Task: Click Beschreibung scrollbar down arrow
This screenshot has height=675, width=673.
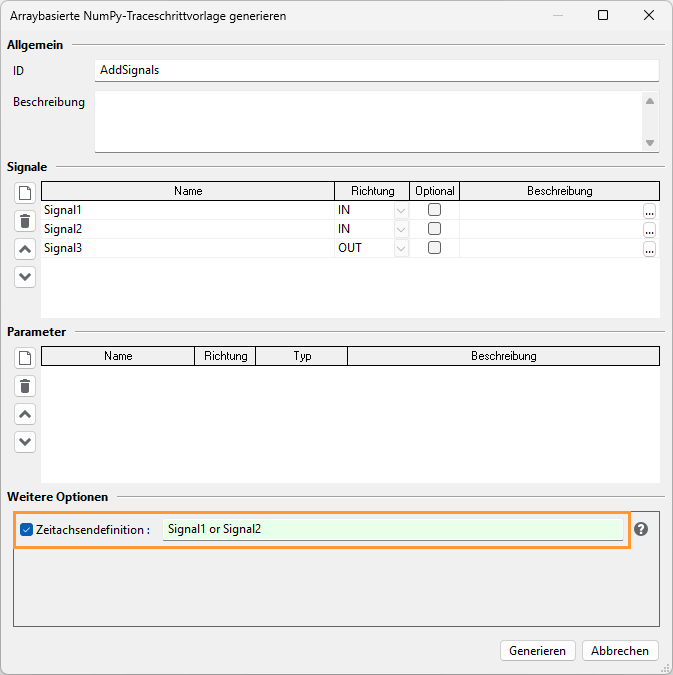Action: (x=650, y=142)
